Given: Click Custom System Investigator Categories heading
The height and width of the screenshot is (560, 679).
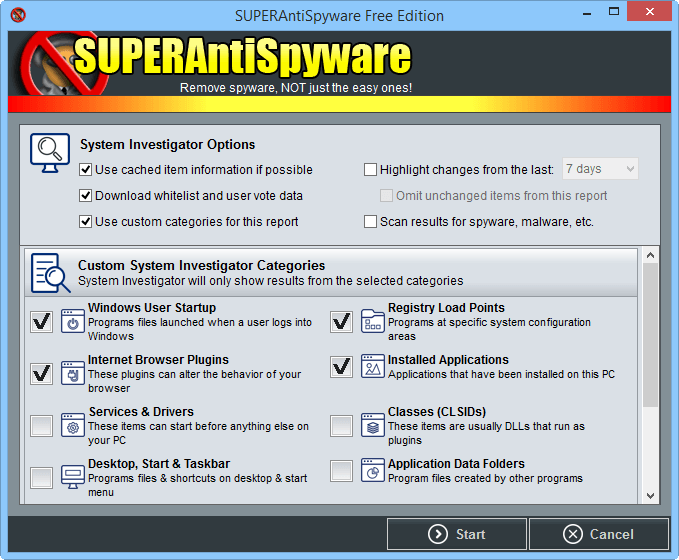Looking at the screenshot, I should (201, 265).
